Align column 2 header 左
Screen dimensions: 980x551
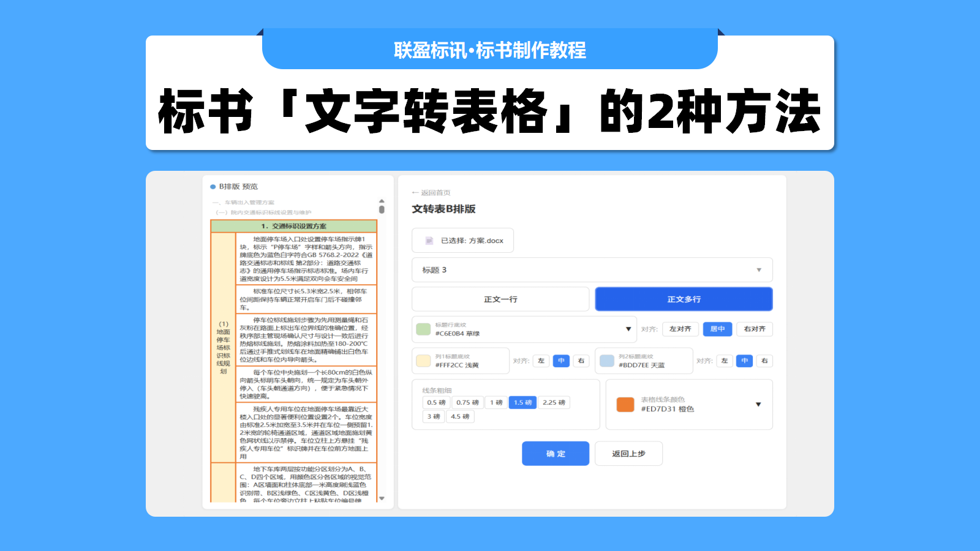tap(725, 361)
